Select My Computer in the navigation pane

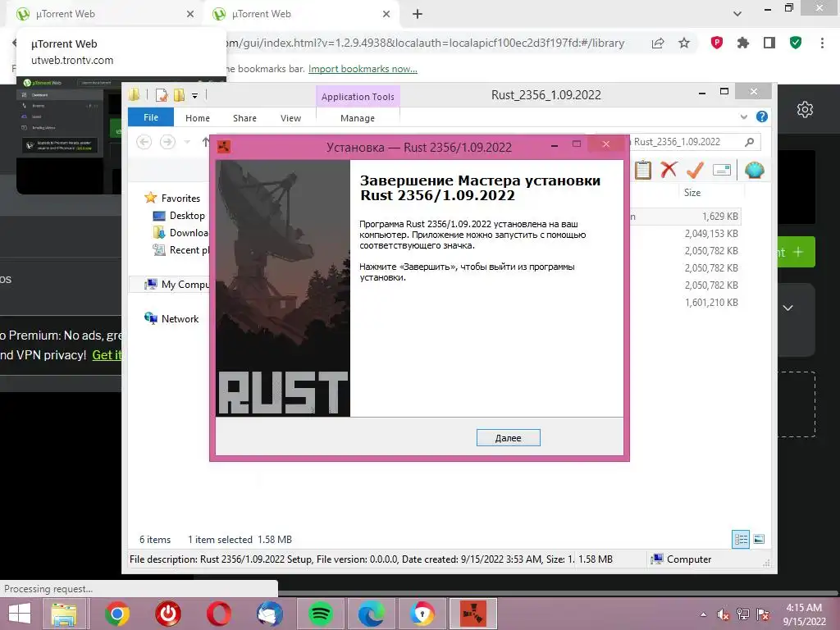[177, 285]
